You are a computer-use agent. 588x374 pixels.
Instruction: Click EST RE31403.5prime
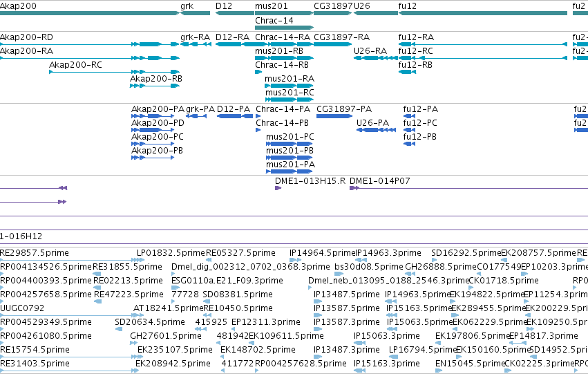tap(35, 364)
